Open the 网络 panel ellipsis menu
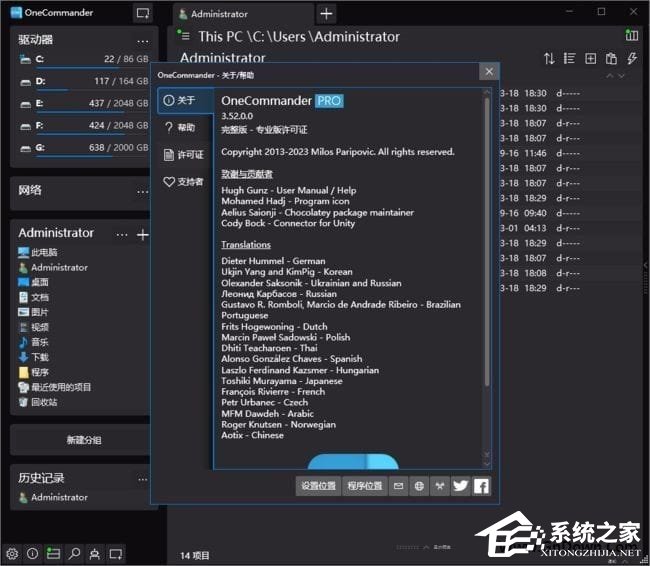650x566 pixels. [x=143, y=192]
